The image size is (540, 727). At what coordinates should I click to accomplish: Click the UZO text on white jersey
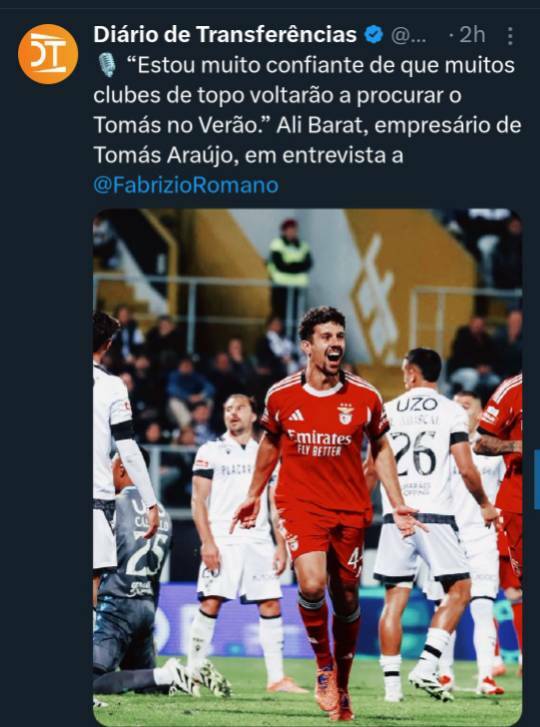click(417, 405)
